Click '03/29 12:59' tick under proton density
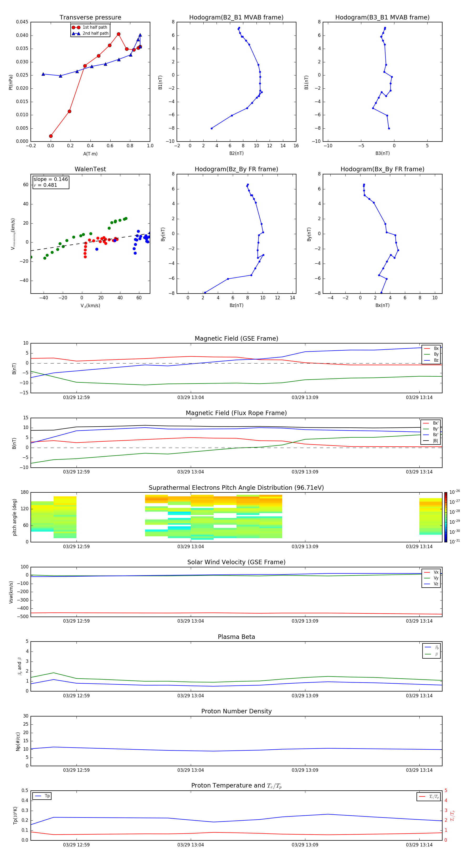 coord(76,770)
